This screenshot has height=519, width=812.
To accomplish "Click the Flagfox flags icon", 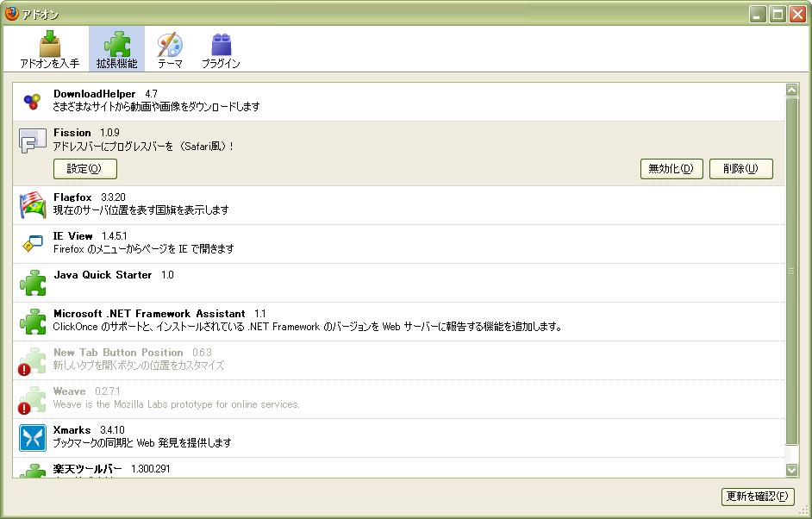I will click(32, 205).
